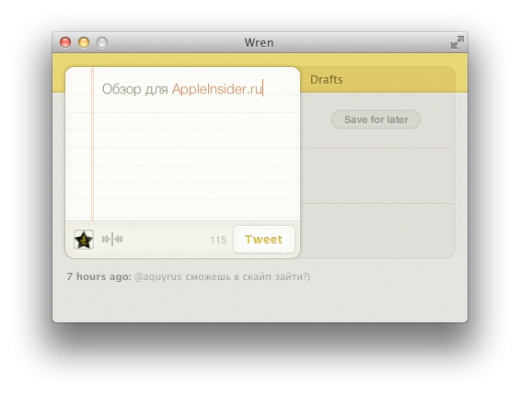Close the Wren window with red button
Viewport: 520px width, 395px height.
(65, 42)
